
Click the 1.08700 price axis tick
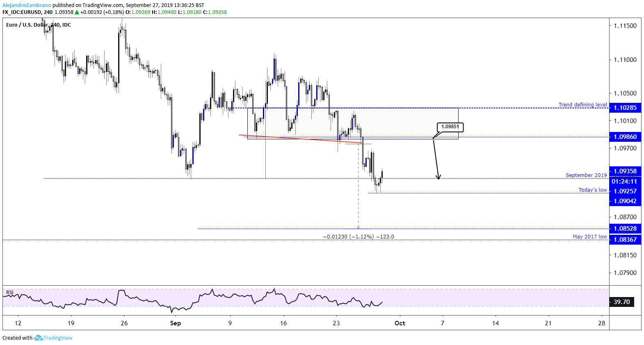pos(625,217)
